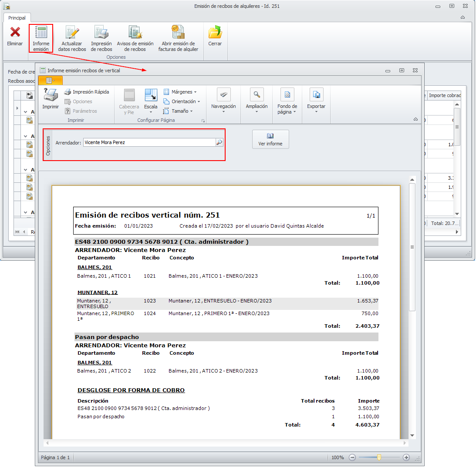
Task: Click the zoom slider handle
Action: click(x=379, y=457)
